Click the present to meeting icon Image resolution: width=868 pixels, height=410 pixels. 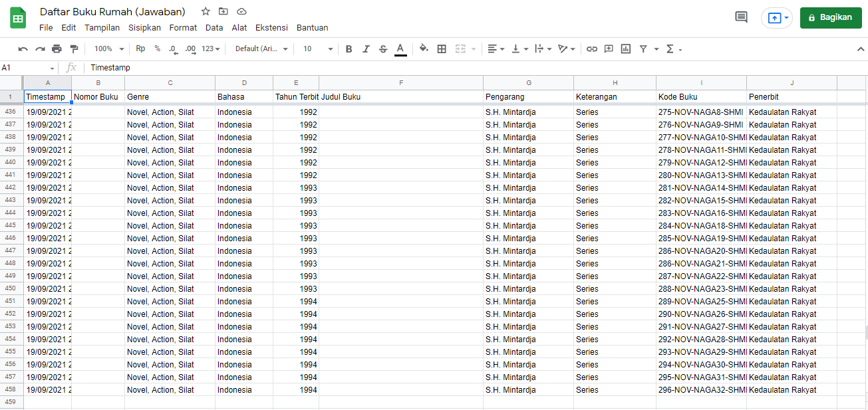(x=774, y=18)
